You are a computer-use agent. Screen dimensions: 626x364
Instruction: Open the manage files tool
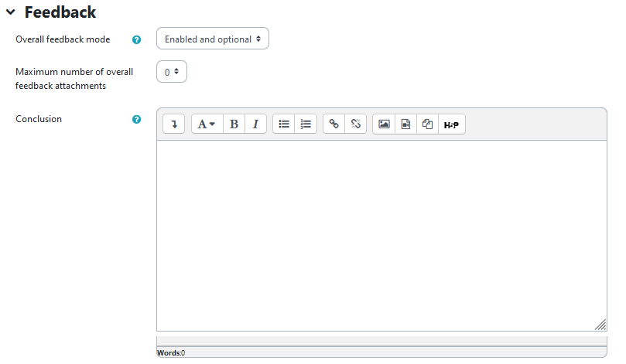pos(427,124)
